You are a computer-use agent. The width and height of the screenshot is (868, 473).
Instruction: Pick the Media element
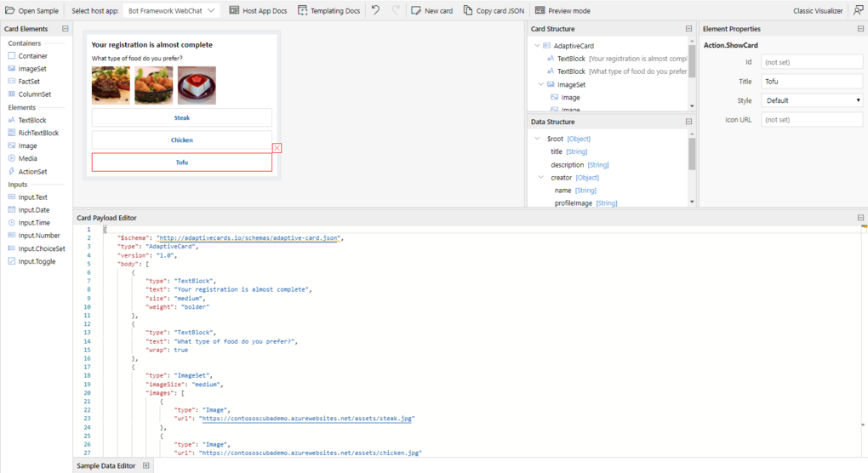pyautogui.click(x=23, y=158)
